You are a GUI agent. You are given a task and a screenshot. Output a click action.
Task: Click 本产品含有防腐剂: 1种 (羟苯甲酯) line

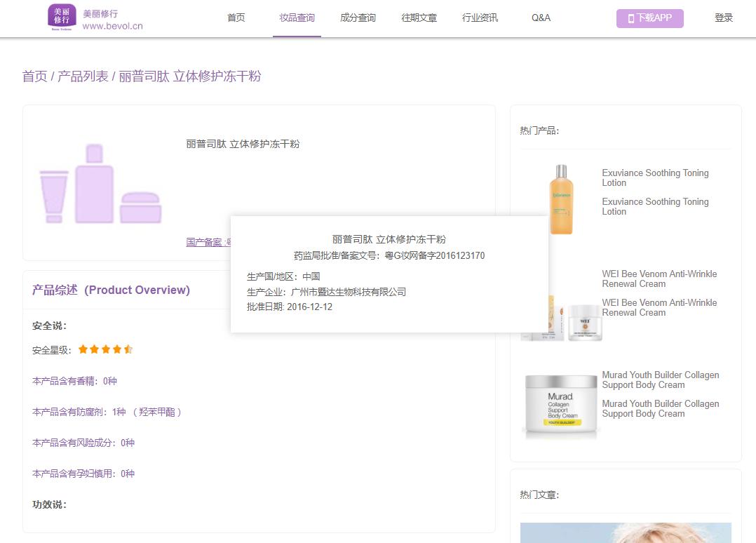pos(107,412)
